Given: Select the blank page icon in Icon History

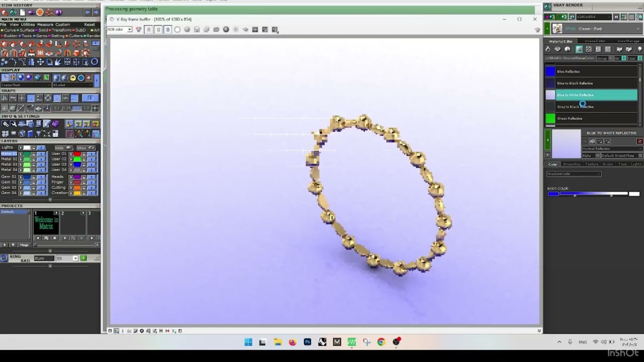Looking at the screenshot, I should [23, 12].
